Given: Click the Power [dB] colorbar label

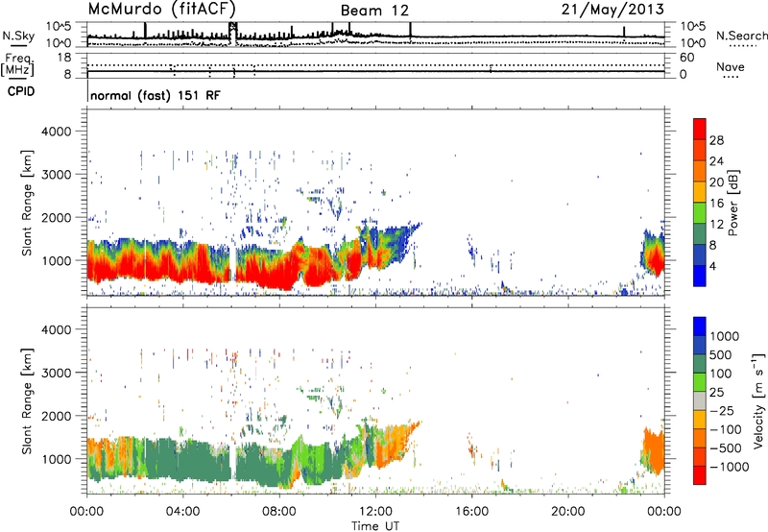Looking at the screenshot, I should pos(732,203).
